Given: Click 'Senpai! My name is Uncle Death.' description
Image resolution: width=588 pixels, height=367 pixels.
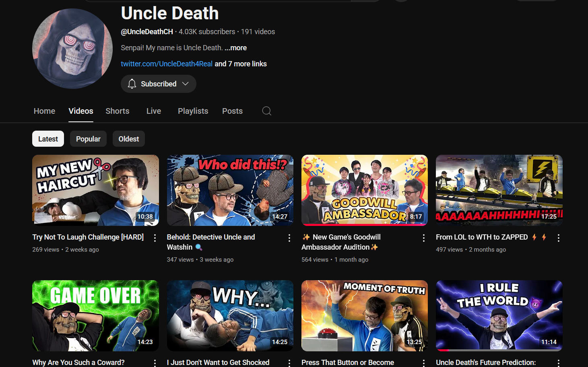Looking at the screenshot, I should pyautogui.click(x=172, y=48).
